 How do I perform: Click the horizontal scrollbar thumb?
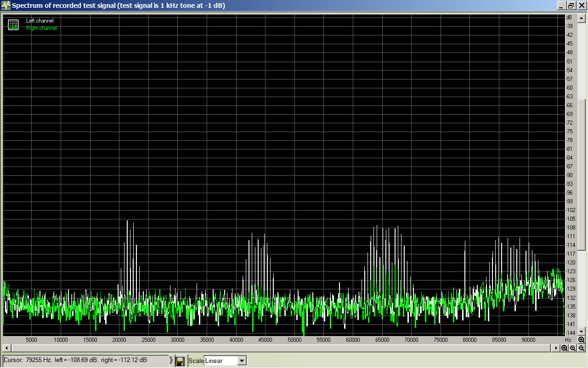tap(281, 348)
